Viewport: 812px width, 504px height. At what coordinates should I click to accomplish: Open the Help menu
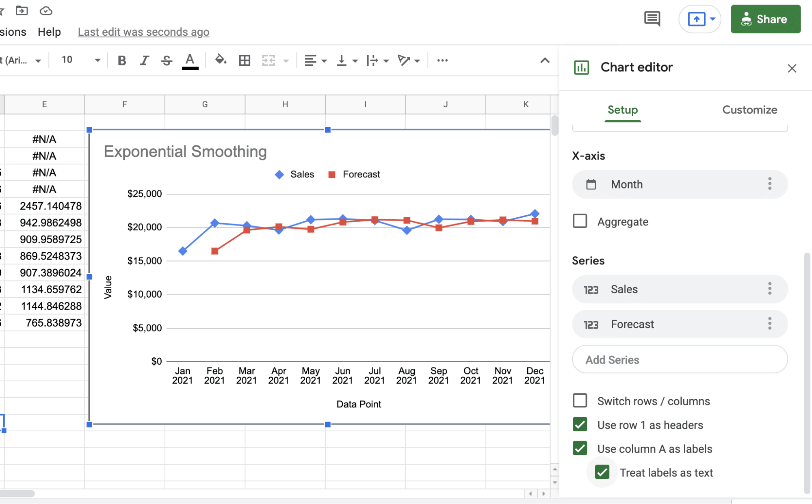tap(49, 32)
